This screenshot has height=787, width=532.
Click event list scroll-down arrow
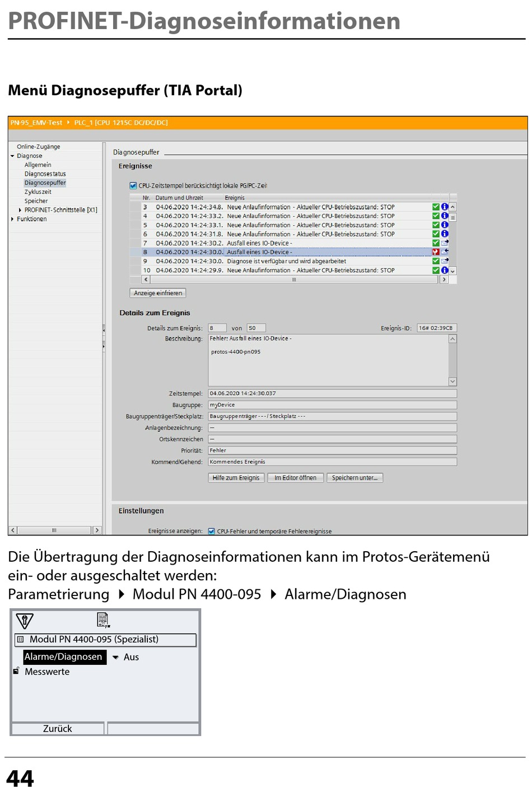tap(453, 271)
